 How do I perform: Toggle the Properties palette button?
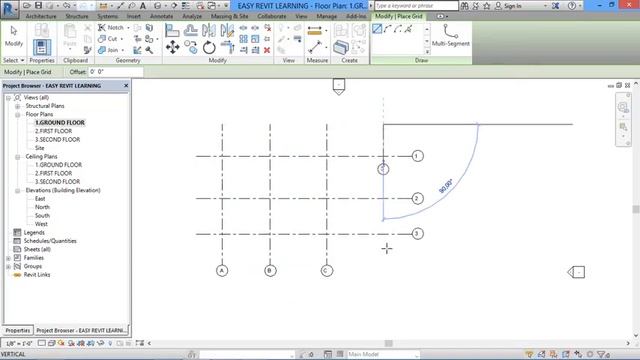[42, 47]
